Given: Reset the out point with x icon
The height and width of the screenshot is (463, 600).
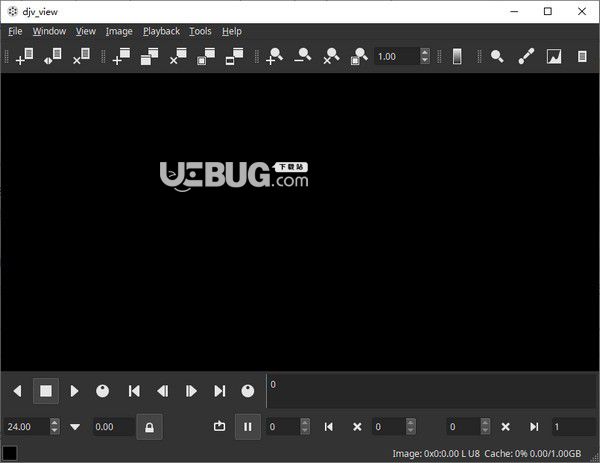Looking at the screenshot, I should point(505,427).
